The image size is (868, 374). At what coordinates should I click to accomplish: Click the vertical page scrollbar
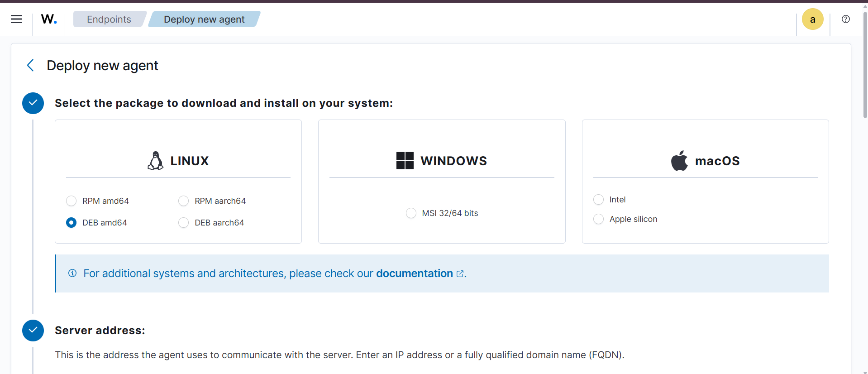point(865,63)
